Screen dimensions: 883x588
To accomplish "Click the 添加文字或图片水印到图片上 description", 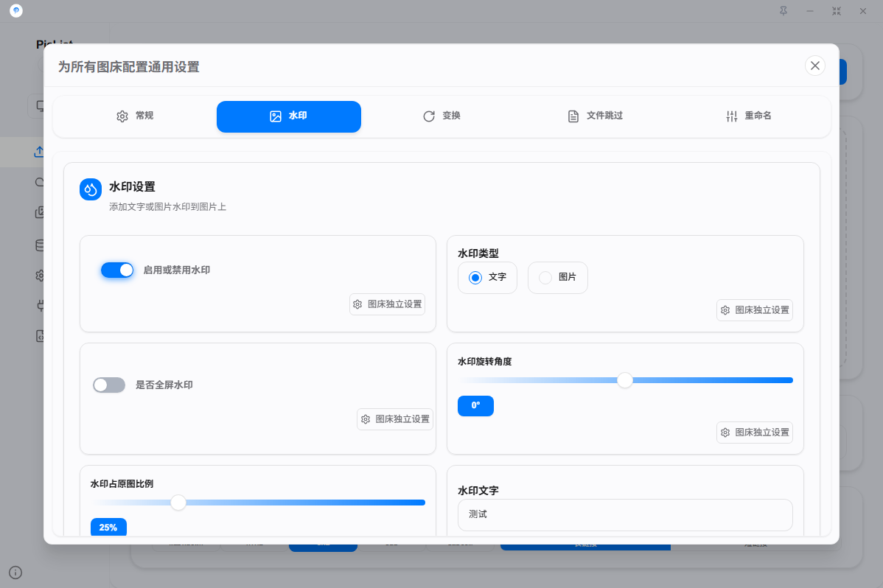I will click(x=168, y=207).
